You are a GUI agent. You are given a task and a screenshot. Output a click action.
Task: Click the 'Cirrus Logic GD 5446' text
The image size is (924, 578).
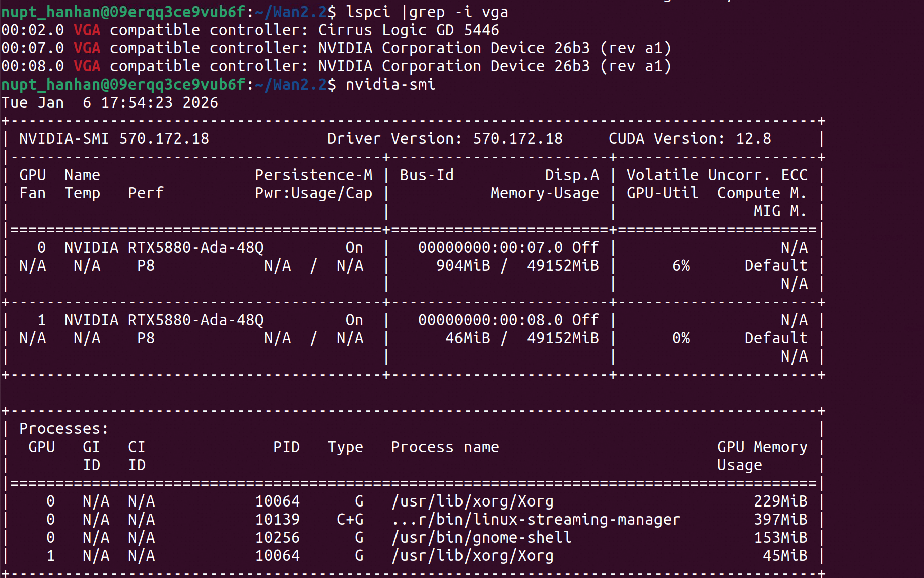tap(409, 30)
